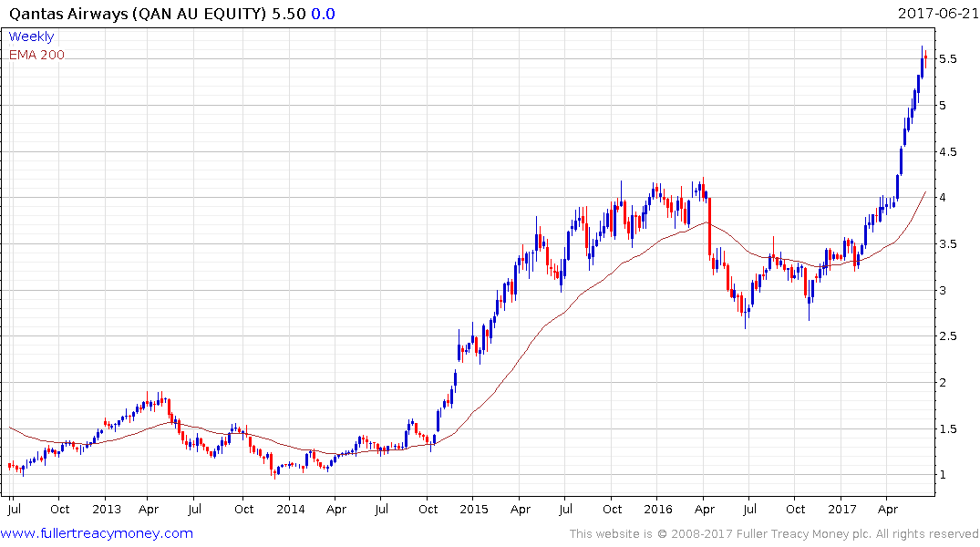Click the '2013' year label on time axis
This screenshot has height=547, width=980.
107,509
